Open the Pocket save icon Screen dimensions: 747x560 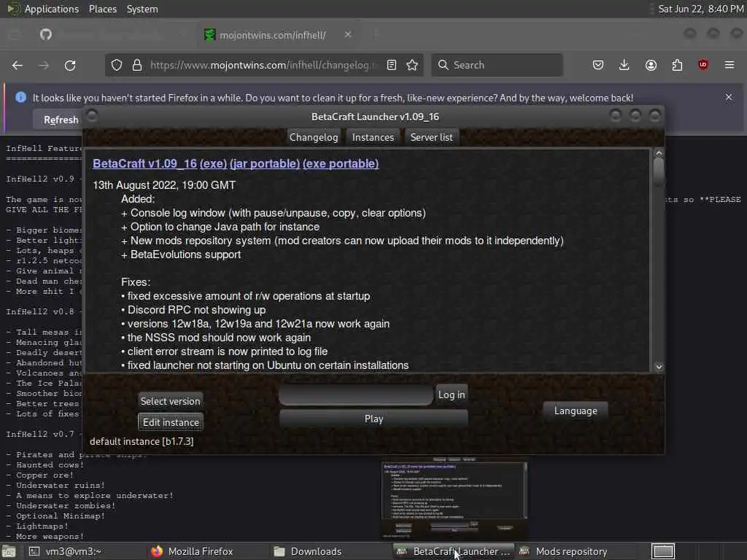598,65
